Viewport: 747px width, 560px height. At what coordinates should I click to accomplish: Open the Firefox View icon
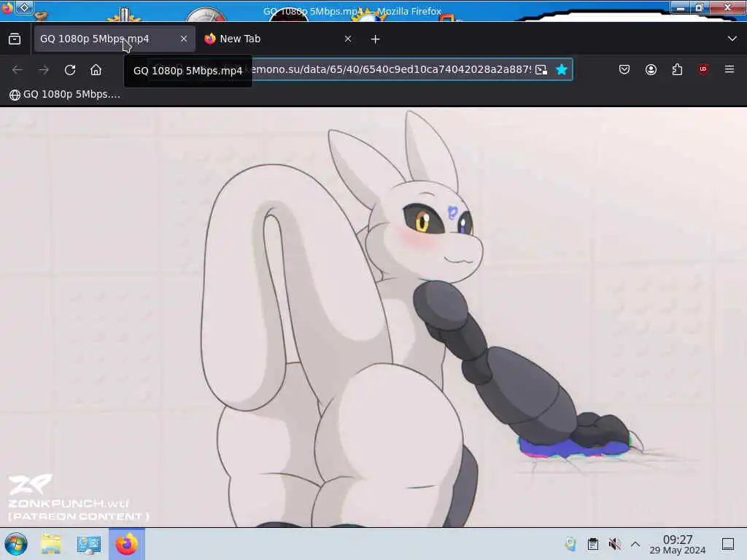15,39
